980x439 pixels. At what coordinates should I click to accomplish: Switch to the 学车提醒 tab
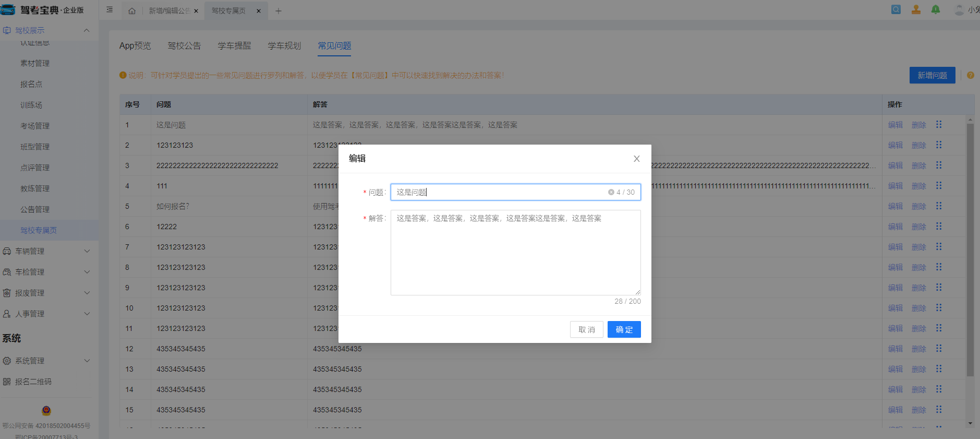(x=234, y=46)
